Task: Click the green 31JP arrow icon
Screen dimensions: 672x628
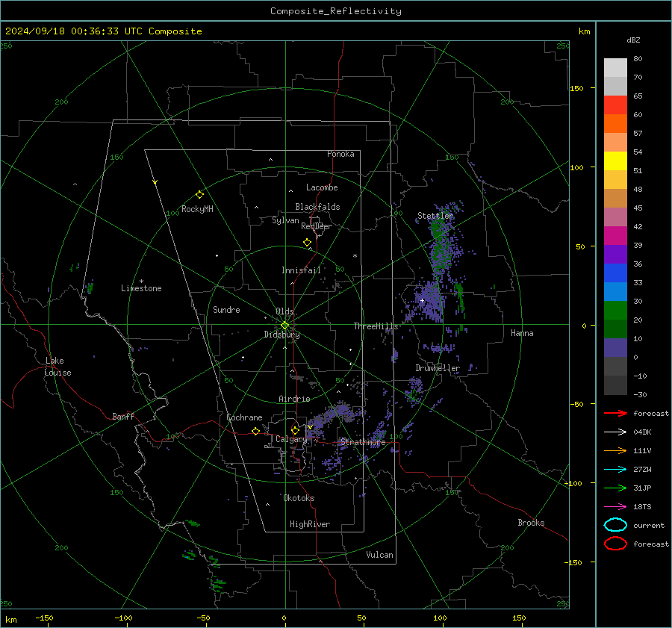Action: click(x=615, y=488)
